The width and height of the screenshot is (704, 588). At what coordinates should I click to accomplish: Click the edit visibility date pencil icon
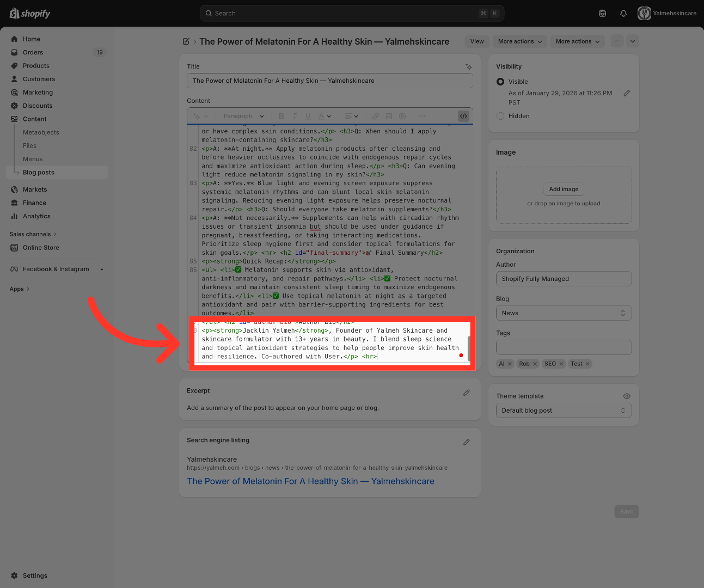627,93
